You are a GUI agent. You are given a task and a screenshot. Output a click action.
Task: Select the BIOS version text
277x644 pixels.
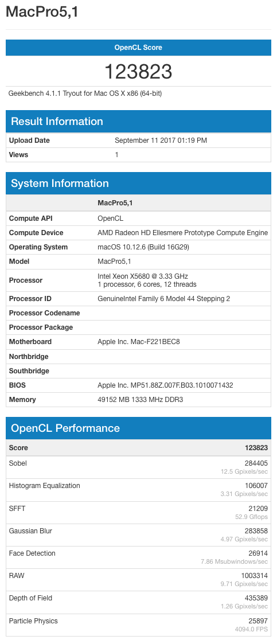pyautogui.click(x=166, y=385)
